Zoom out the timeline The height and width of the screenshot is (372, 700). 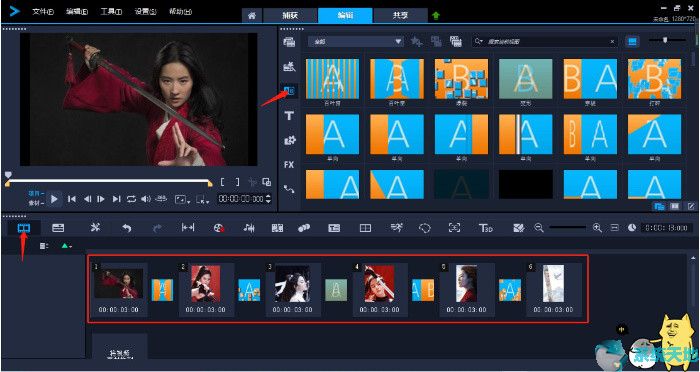[539, 228]
